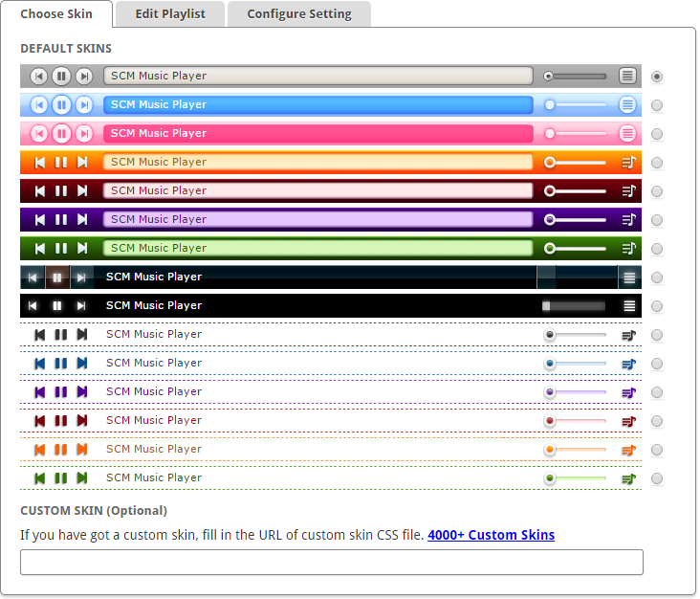Select the dotted green minimal skin radio button
This screenshot has width=700, height=599.
pyautogui.click(x=657, y=478)
